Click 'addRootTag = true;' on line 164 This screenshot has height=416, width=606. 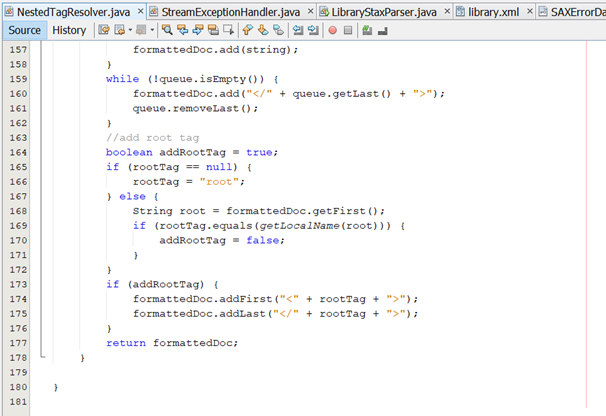tap(219, 152)
